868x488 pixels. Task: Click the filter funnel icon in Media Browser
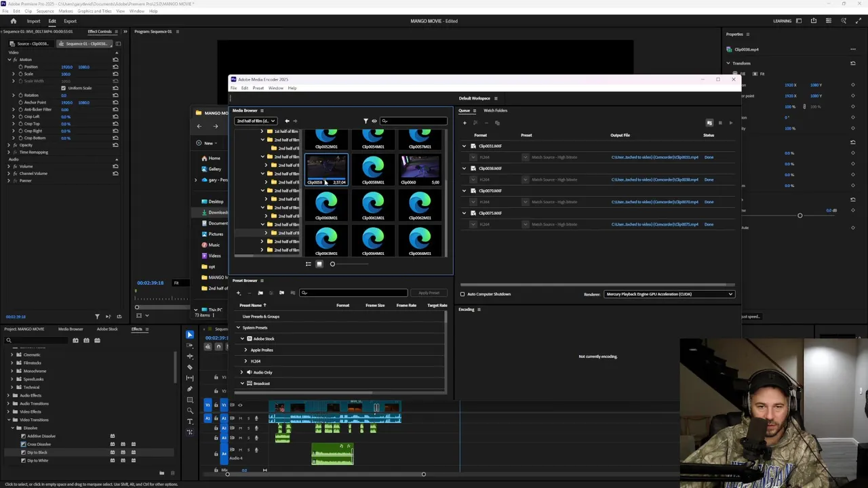click(366, 121)
